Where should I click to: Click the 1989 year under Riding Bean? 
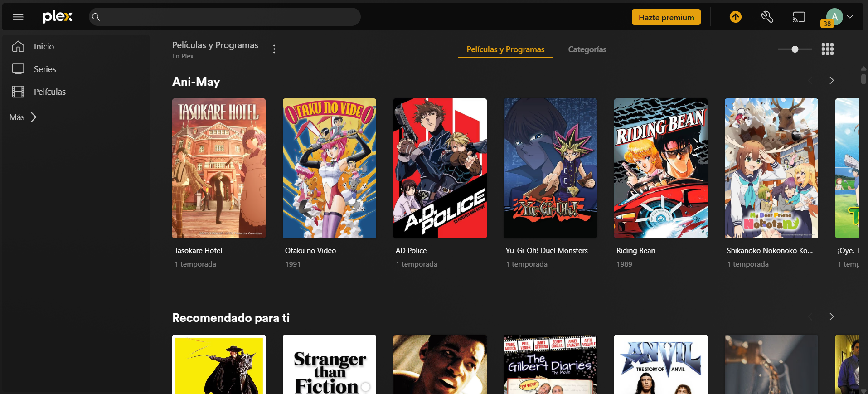pos(624,264)
